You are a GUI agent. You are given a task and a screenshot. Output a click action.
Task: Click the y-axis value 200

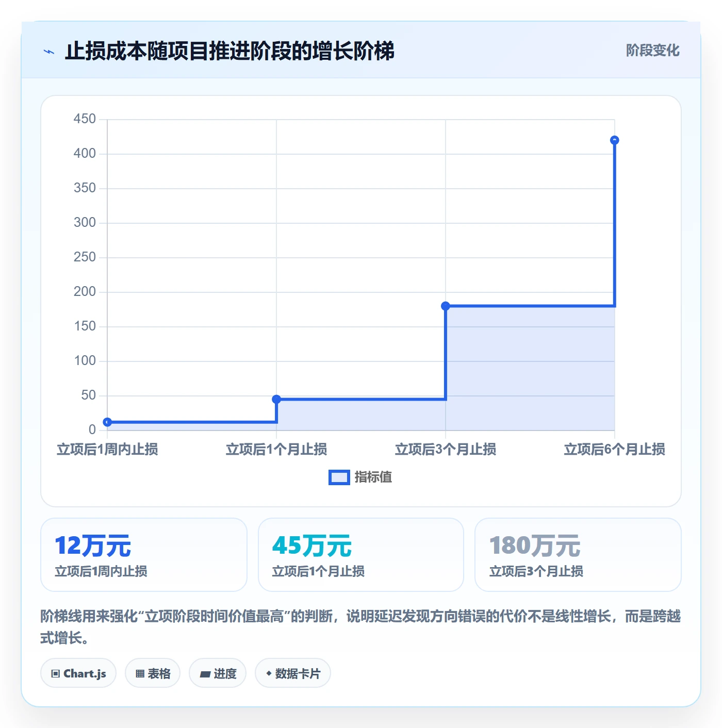(x=85, y=292)
